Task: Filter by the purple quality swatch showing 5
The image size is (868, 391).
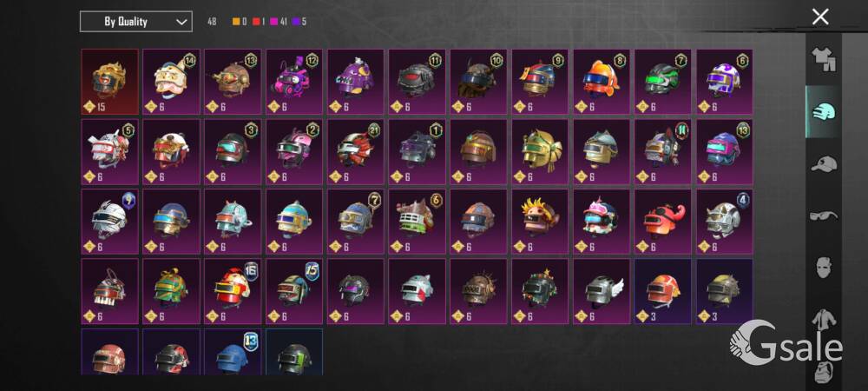Action: pyautogui.click(x=297, y=22)
